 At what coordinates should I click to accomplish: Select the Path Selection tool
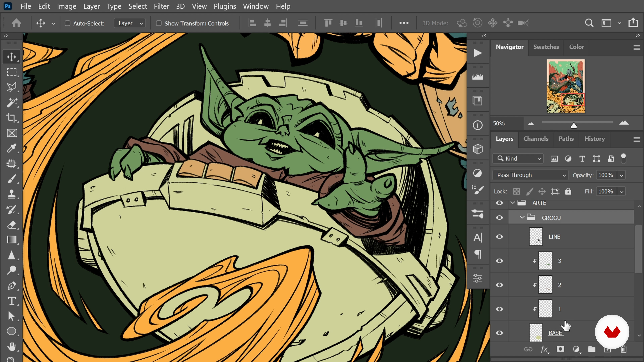(12, 316)
